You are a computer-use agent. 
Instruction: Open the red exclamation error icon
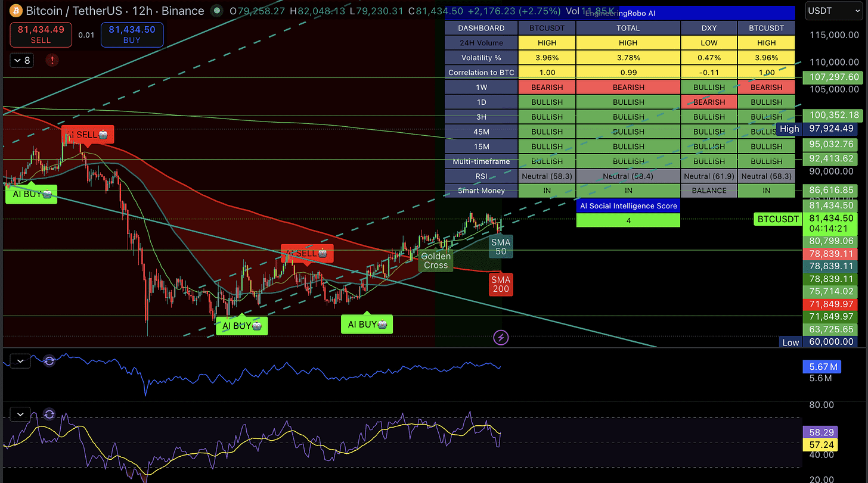[x=52, y=60]
